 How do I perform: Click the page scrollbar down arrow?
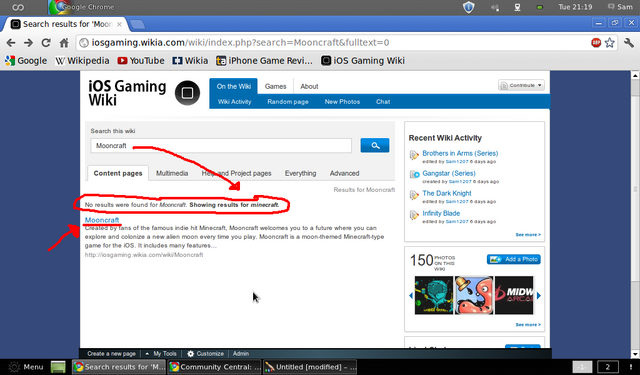pos(635,354)
